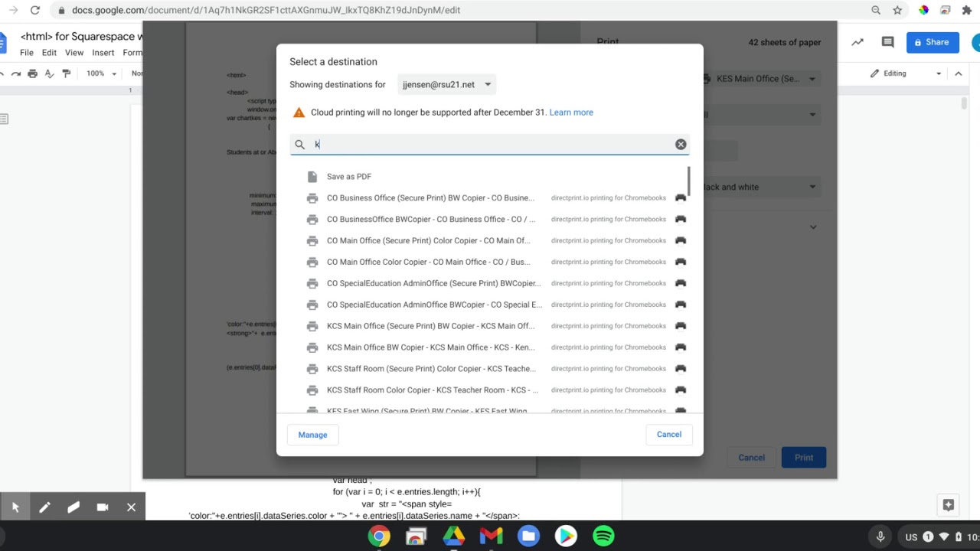Viewport: 980px width, 551px height.
Task: Cancel the Select a destination dialog
Action: click(668, 435)
